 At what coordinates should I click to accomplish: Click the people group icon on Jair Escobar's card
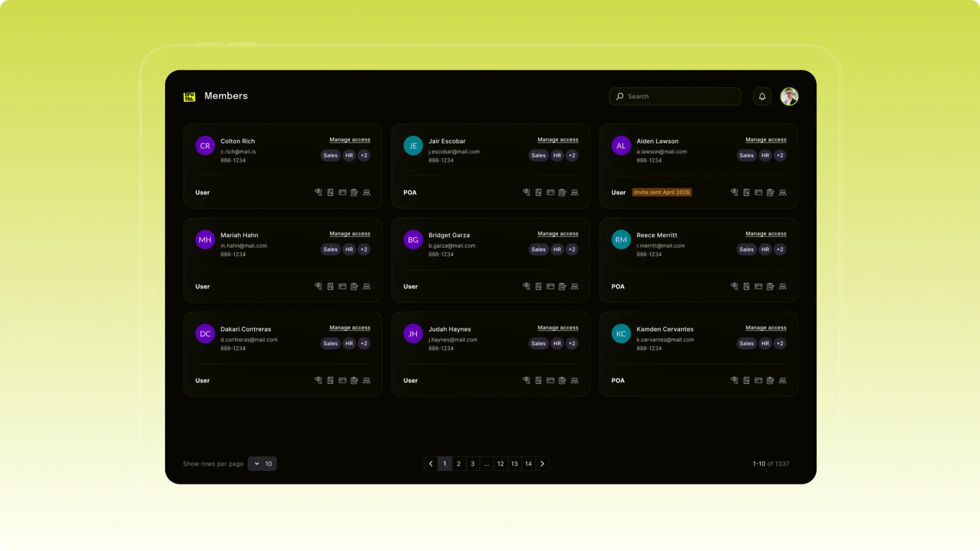pyautogui.click(x=575, y=192)
